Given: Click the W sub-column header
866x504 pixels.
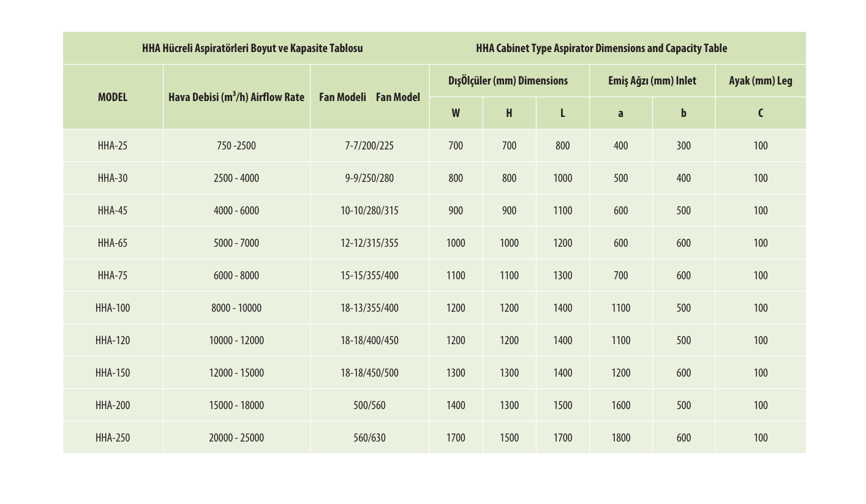Looking at the screenshot, I should pyautogui.click(x=456, y=113).
